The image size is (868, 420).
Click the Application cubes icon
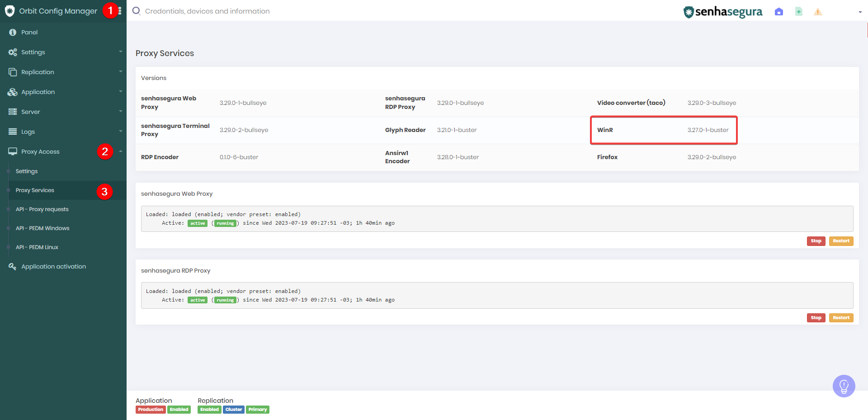tap(13, 92)
